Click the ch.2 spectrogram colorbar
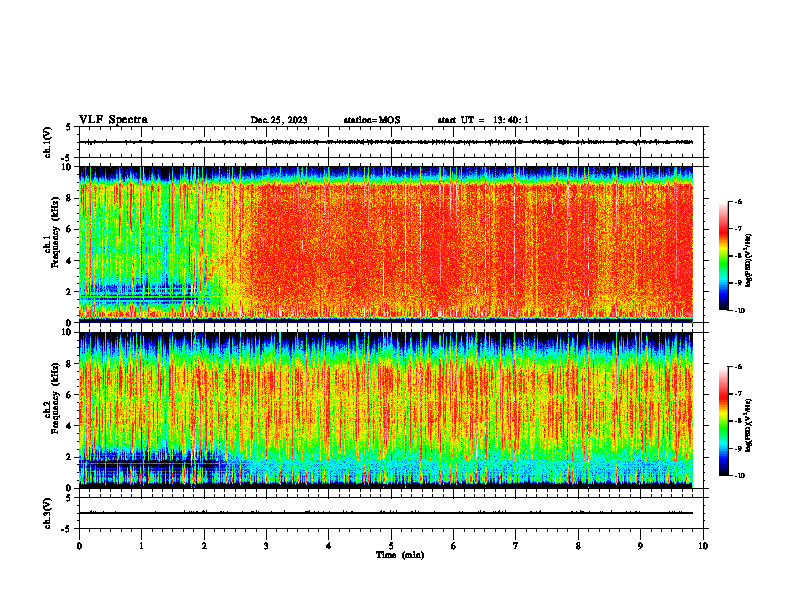 click(724, 421)
